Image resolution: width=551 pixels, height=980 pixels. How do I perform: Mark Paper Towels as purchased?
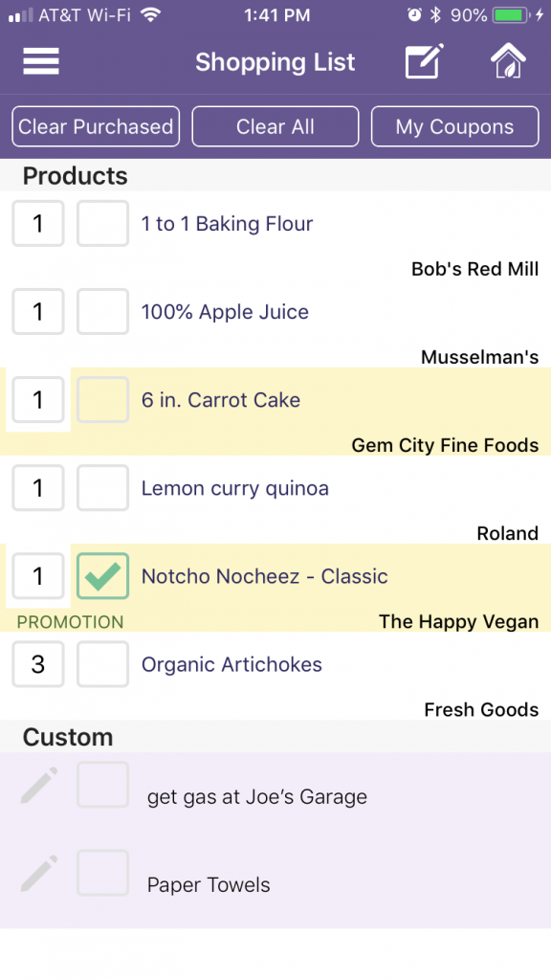[x=102, y=873]
